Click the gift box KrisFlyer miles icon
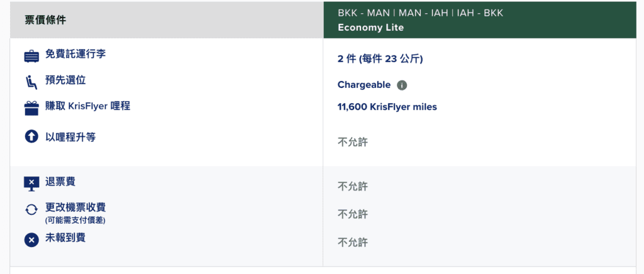The image size is (644, 274). coord(31,108)
